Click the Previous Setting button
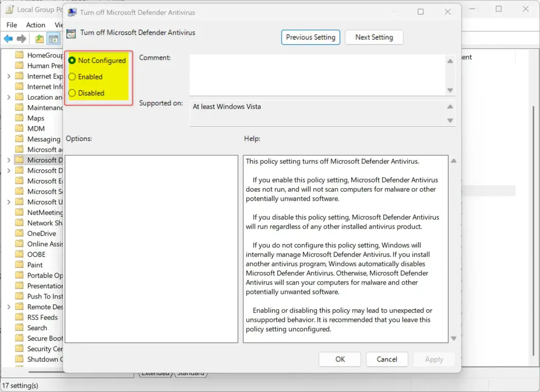This screenshot has height=392, width=540. (310, 37)
